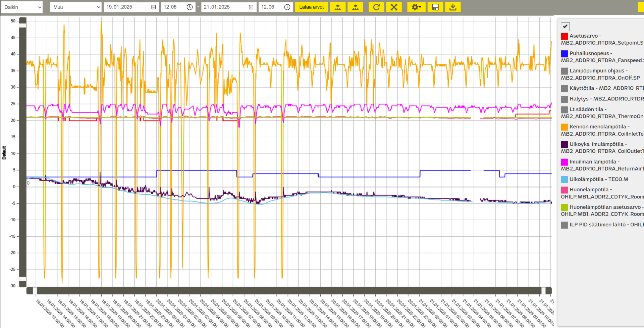Click the Lataa arvot button
Viewport: 644px width, 328px height.
coord(311,7)
